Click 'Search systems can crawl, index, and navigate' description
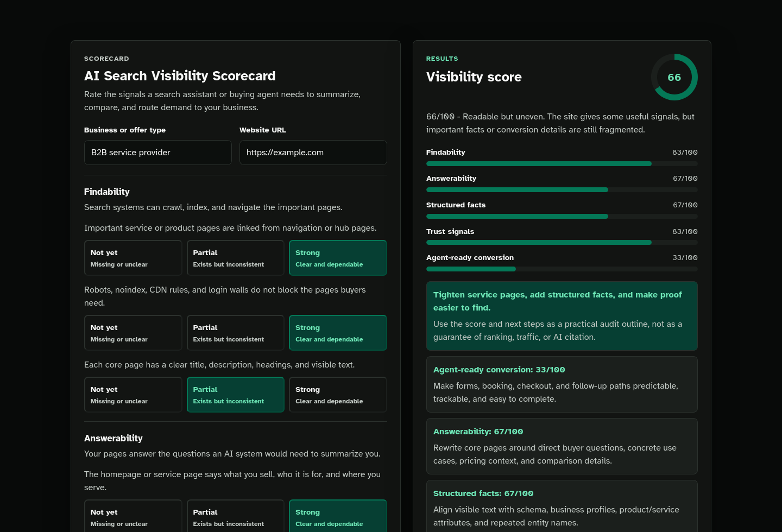 coord(213,207)
